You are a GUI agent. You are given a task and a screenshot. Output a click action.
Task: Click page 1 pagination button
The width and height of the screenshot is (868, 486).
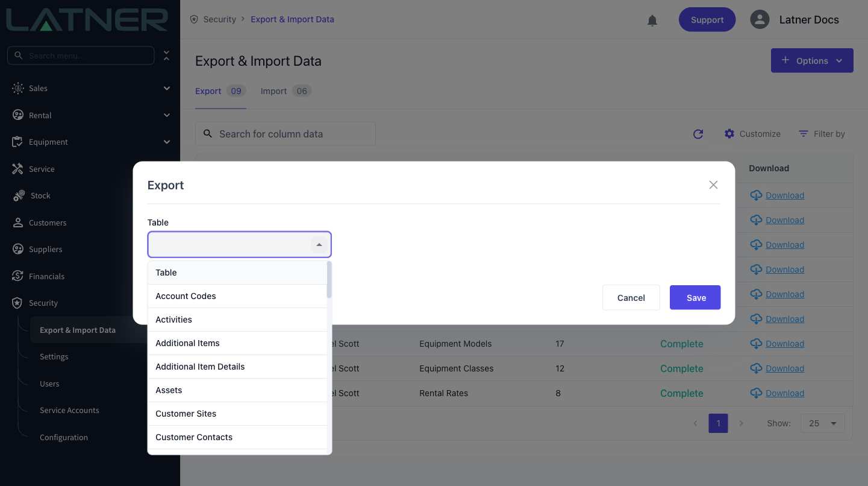(x=718, y=423)
